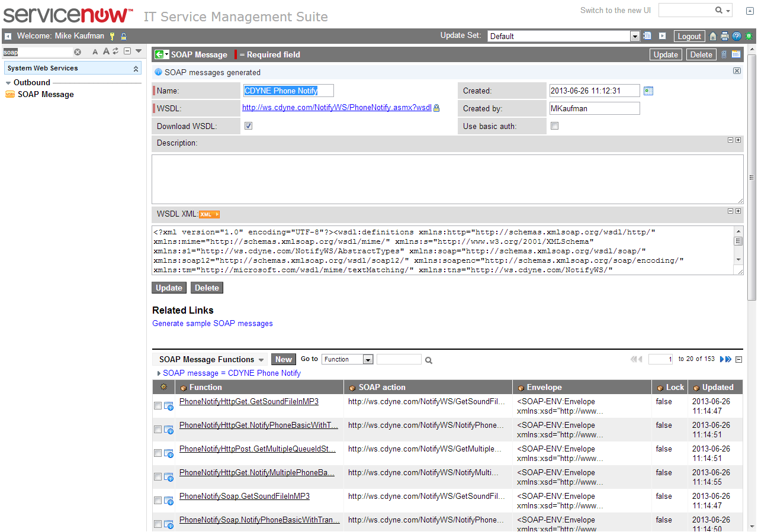This screenshot has height=532, width=758.
Task: Decrease navigator text size
Action: point(95,52)
